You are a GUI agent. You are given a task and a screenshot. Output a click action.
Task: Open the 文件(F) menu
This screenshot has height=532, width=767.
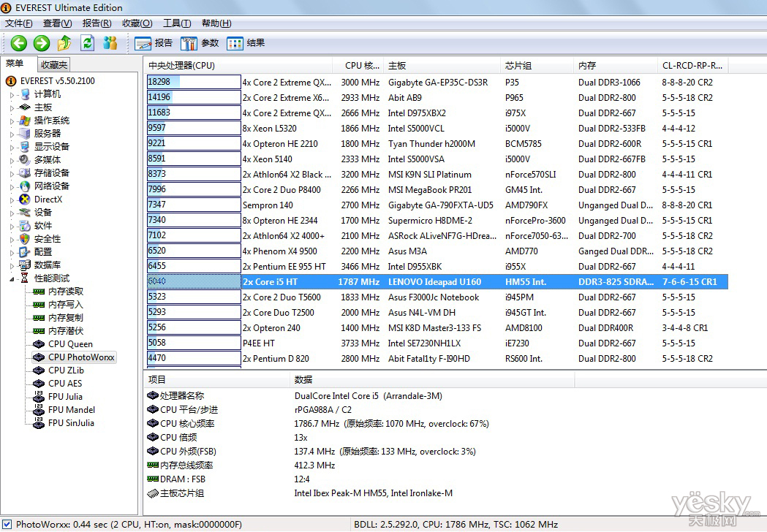[x=18, y=23]
